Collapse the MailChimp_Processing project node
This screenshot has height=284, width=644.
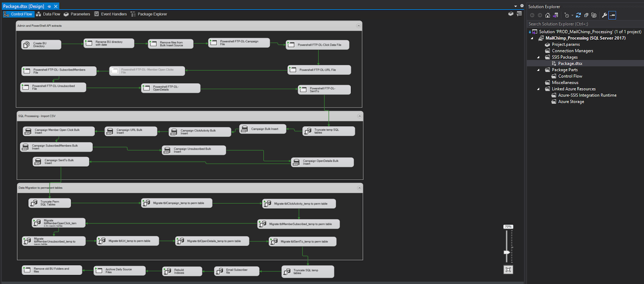click(x=532, y=38)
